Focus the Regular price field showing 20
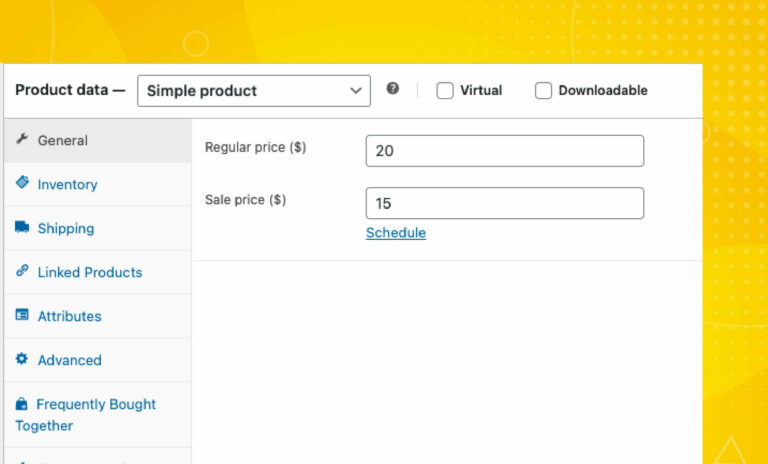The width and height of the screenshot is (768, 464). (504, 151)
